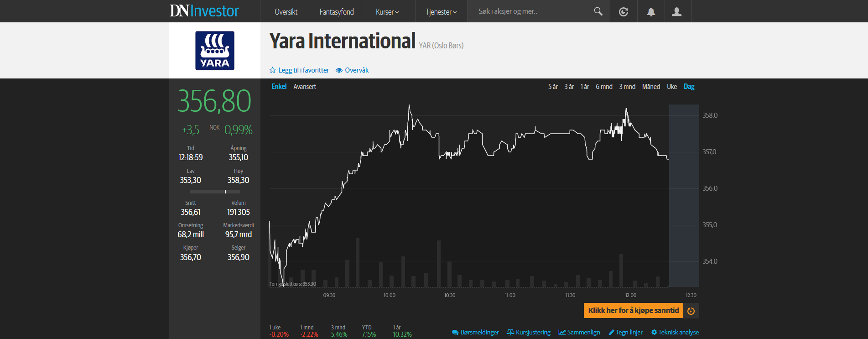Open the Oversikt menu item
Screen dimensions: 868x339
point(286,12)
